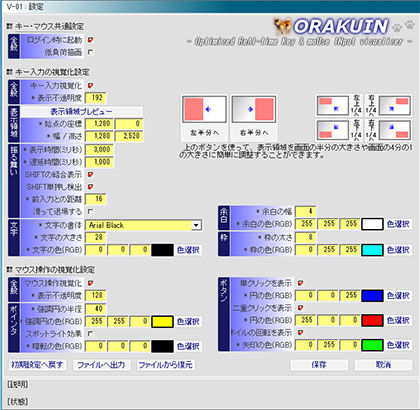Toggle 二重クリックを表示 checkbox
This screenshot has width=420, height=410.
300,308
